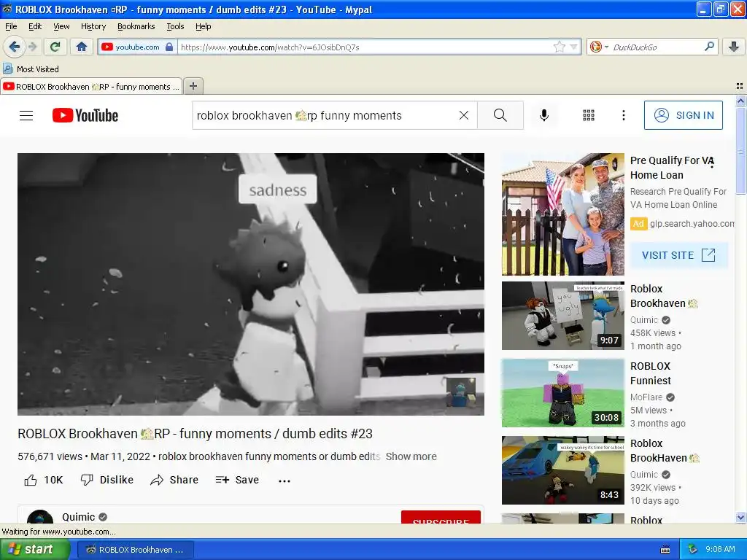
Task: Click the page scrollbar up arrow
Action: (740, 101)
